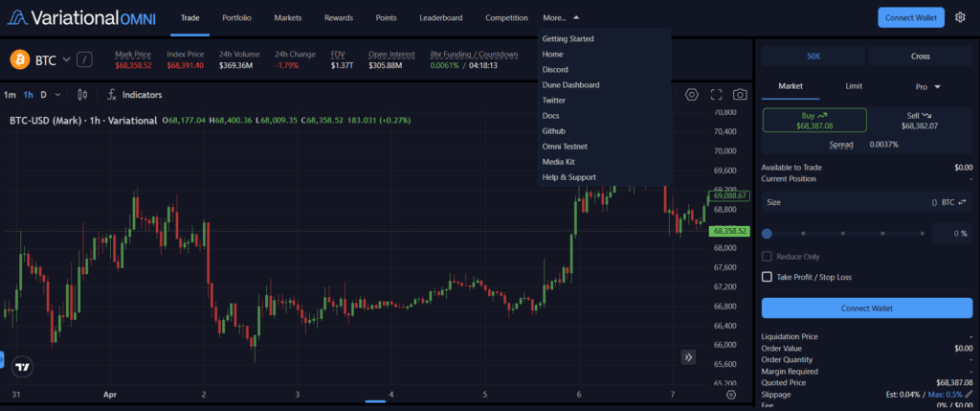Collapse the More... menu arrow

(x=576, y=17)
